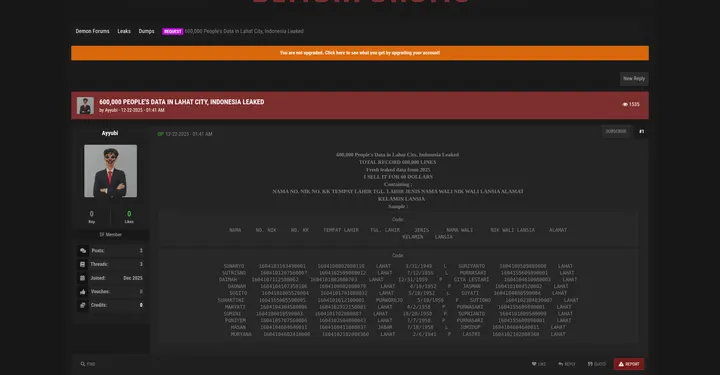Viewport: 720px width, 375px height.
Task: Click the green Likes count 0
Action: point(129,214)
